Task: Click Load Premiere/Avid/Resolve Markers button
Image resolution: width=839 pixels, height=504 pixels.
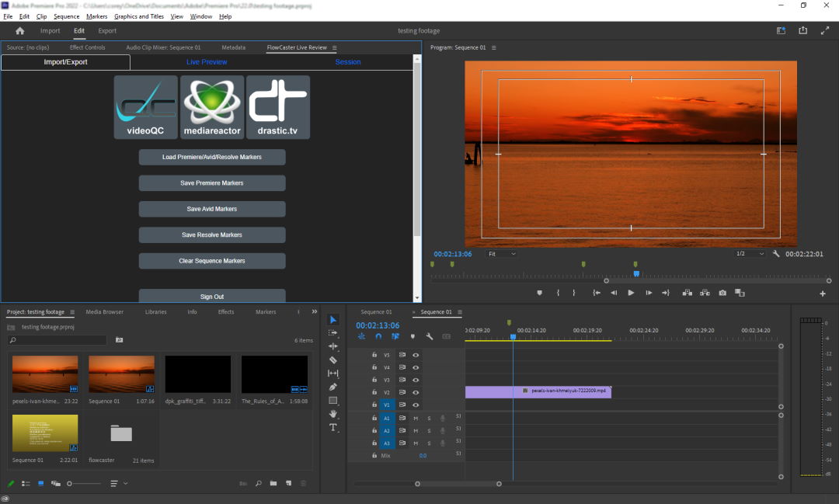Action: point(212,158)
